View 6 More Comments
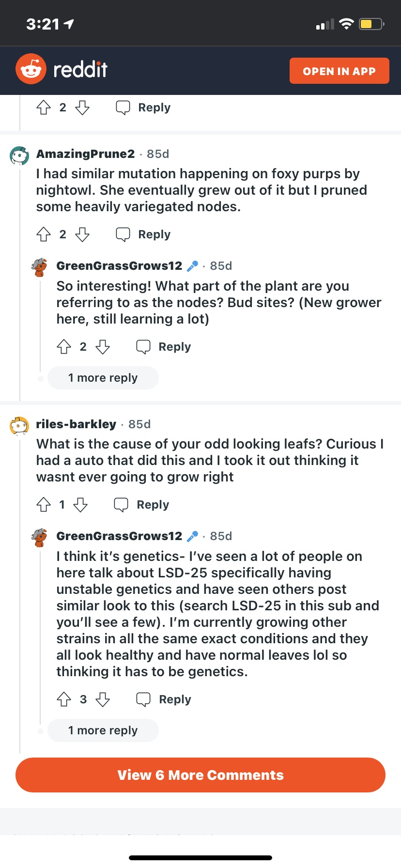This screenshot has width=401, height=868. tap(200, 775)
